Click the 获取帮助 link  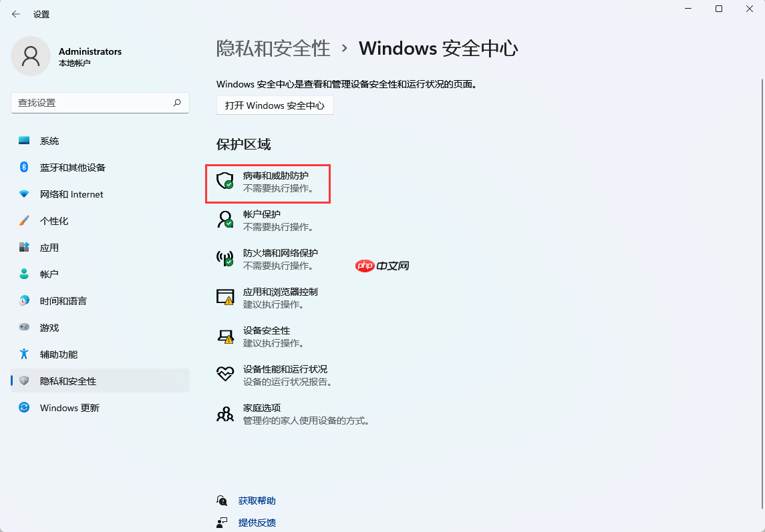pyautogui.click(x=256, y=500)
